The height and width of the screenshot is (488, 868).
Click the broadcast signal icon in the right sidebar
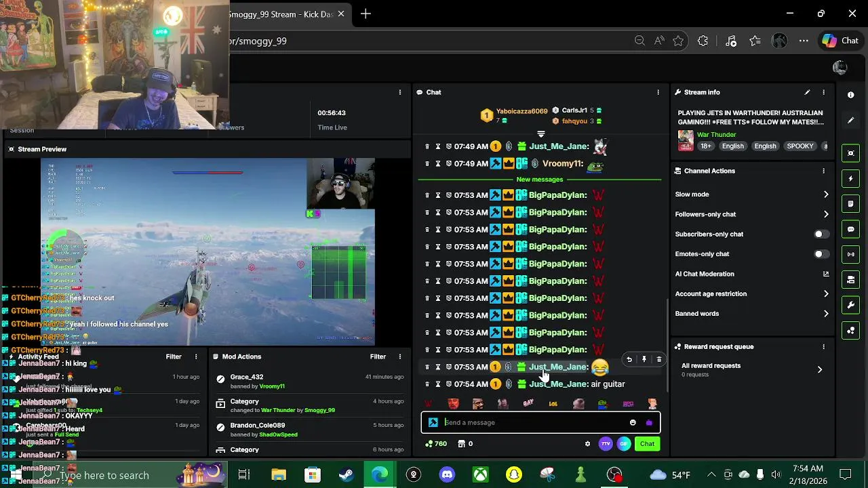click(851, 254)
